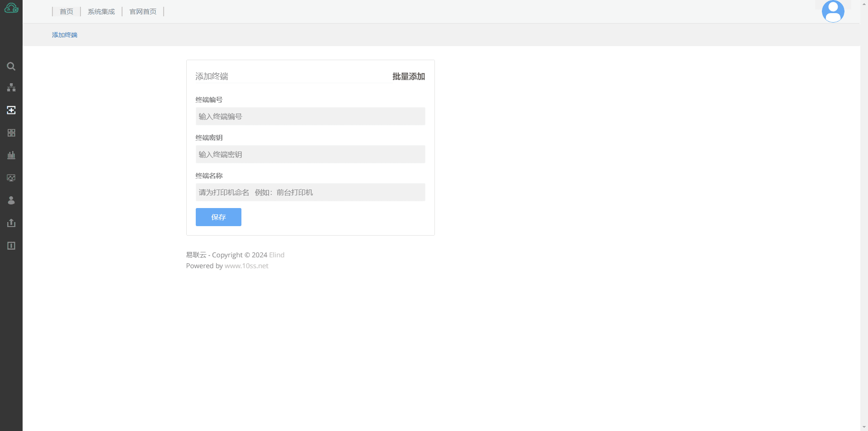Open the user person icon in sidebar
This screenshot has height=431, width=868.
pyautogui.click(x=11, y=200)
